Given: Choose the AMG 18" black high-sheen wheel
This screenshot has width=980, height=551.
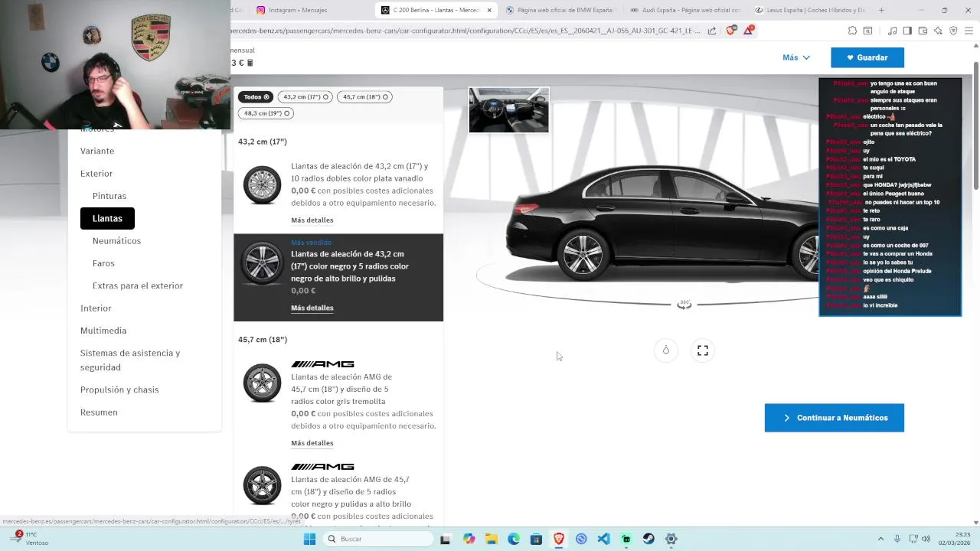Looking at the screenshot, I should click(x=338, y=491).
